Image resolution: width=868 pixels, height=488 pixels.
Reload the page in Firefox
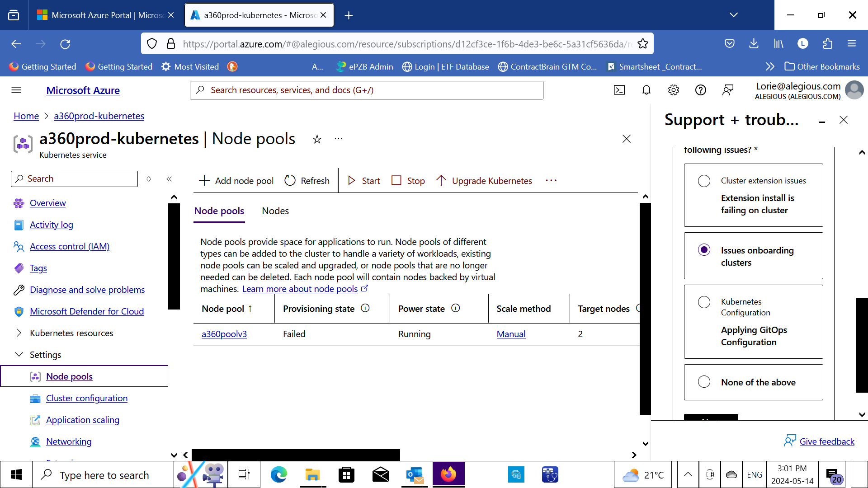(x=65, y=44)
